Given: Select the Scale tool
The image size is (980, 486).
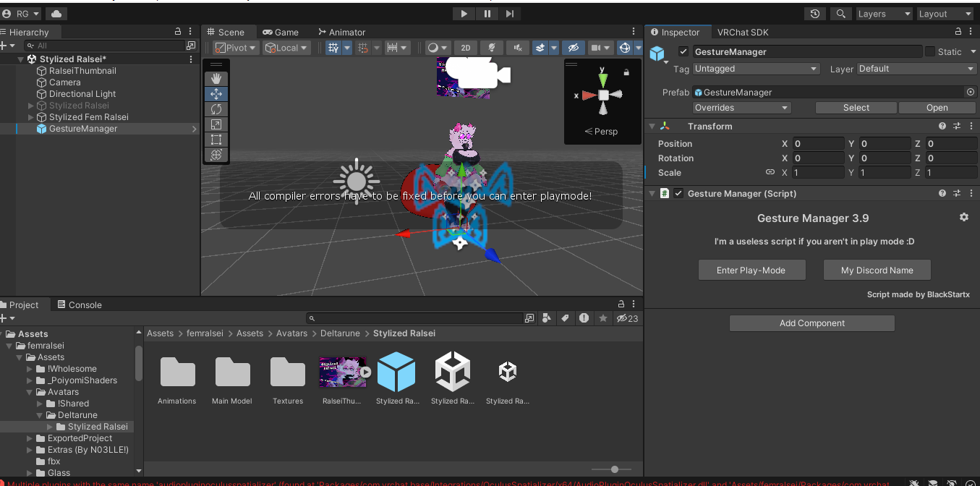Looking at the screenshot, I should point(216,124).
